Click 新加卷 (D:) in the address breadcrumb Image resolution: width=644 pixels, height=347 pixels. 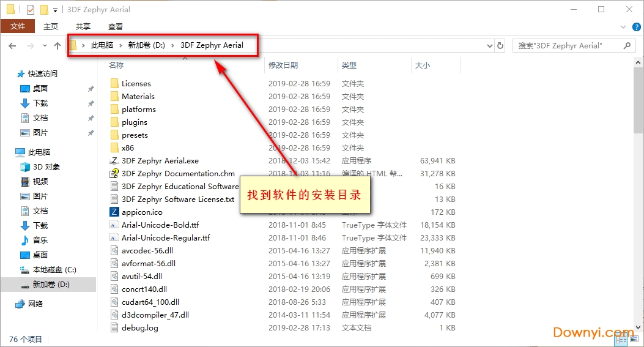pyautogui.click(x=146, y=45)
